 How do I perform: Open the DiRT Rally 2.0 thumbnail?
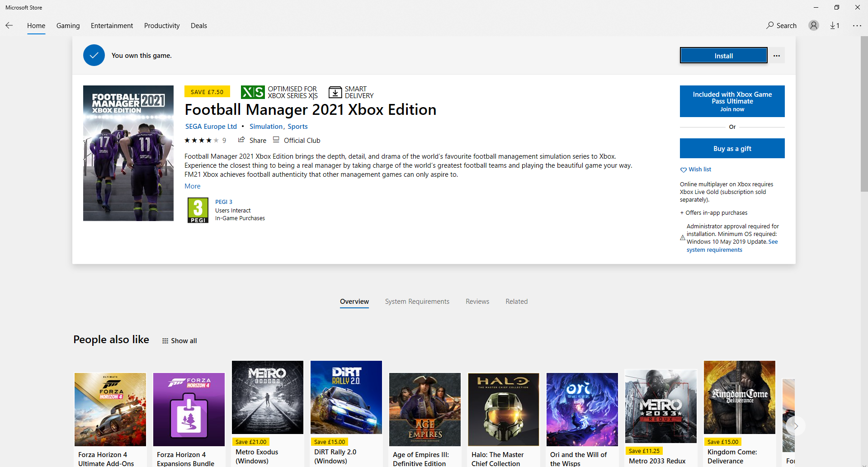click(x=346, y=397)
